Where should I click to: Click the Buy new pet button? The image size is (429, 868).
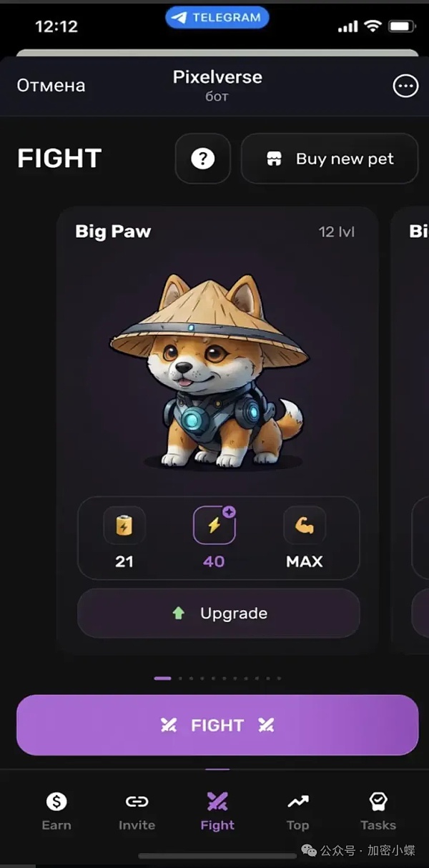[330, 159]
